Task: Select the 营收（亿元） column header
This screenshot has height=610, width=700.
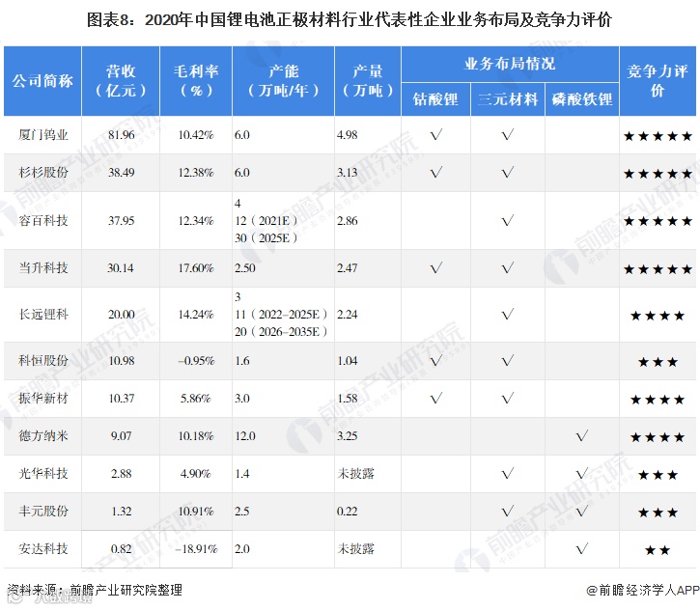Action: click(121, 81)
